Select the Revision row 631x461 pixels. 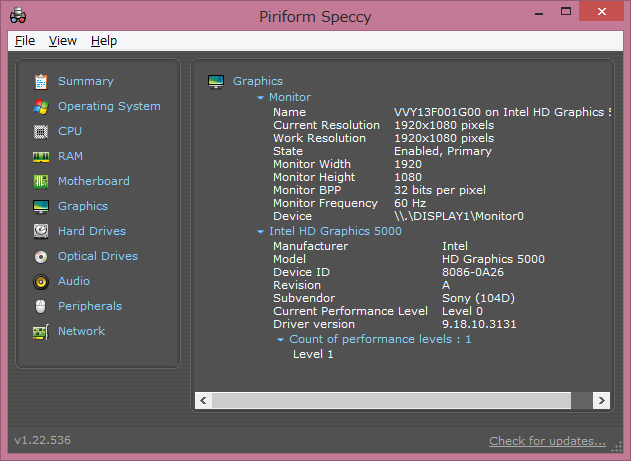pos(361,285)
